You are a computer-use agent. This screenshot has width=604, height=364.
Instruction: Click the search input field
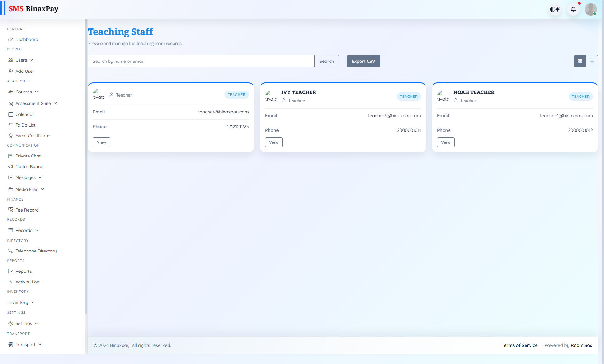(x=201, y=61)
